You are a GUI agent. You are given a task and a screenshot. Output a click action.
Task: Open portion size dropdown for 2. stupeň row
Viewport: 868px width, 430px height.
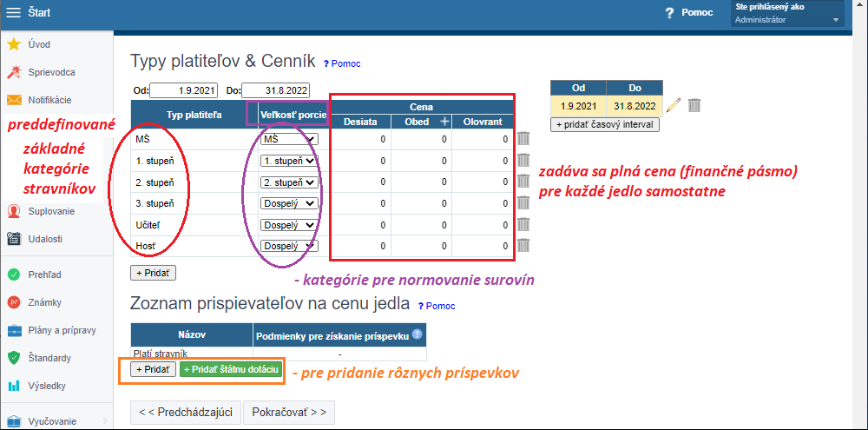[x=290, y=182]
